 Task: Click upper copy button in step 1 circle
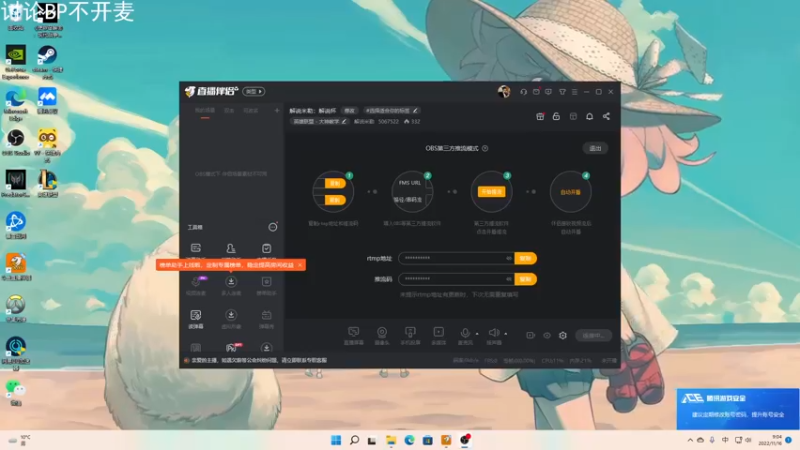click(335, 183)
